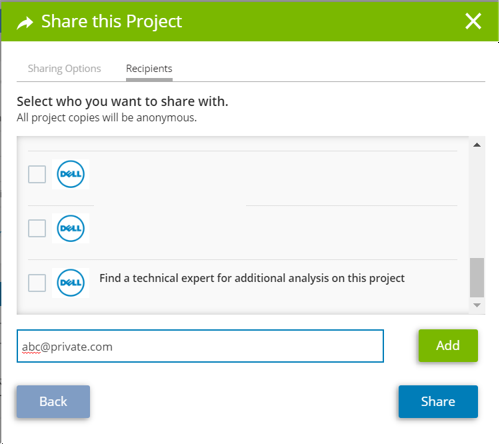
Task: Click up arrow of recipients scrollbar
Action: click(477, 145)
